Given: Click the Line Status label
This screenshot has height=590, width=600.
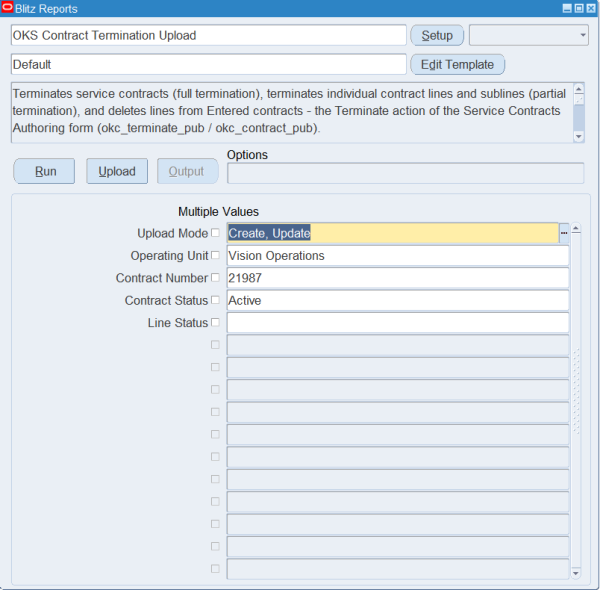Looking at the screenshot, I should [x=178, y=323].
